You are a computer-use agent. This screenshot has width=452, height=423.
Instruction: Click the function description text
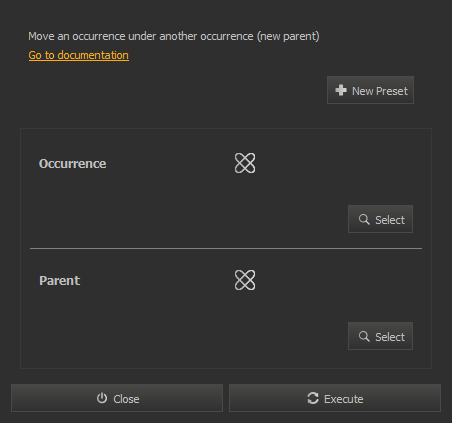click(x=174, y=36)
